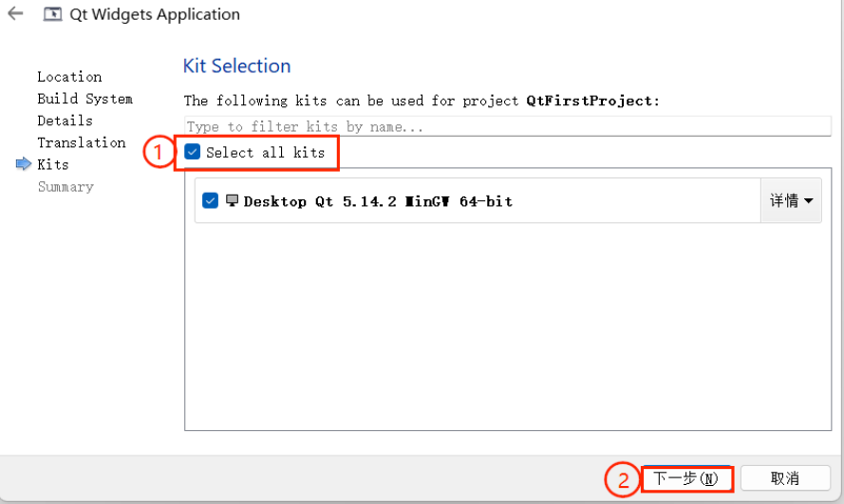
Task: Go to the Details step
Action: [x=66, y=121]
